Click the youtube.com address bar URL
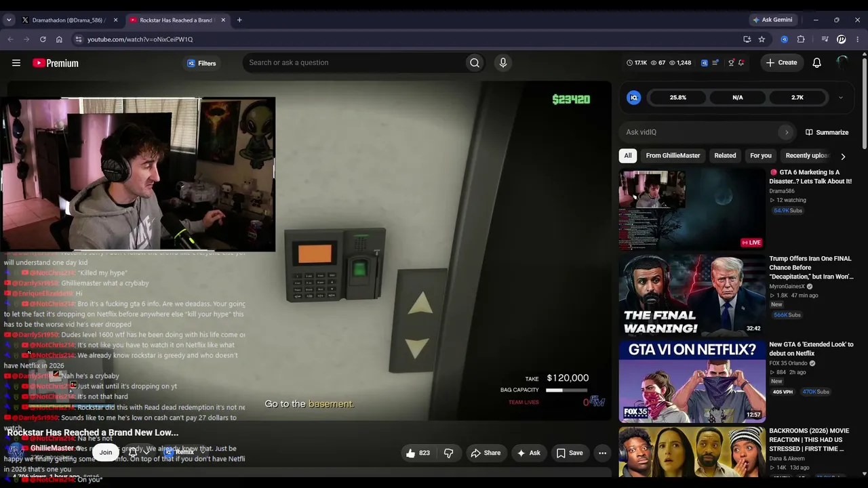868x488 pixels. tap(140, 39)
